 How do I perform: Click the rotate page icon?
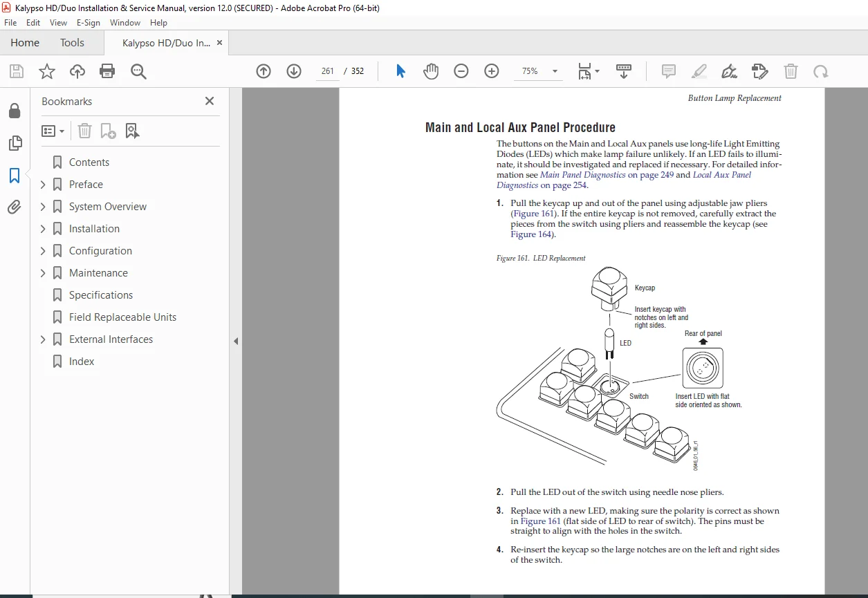tap(820, 71)
